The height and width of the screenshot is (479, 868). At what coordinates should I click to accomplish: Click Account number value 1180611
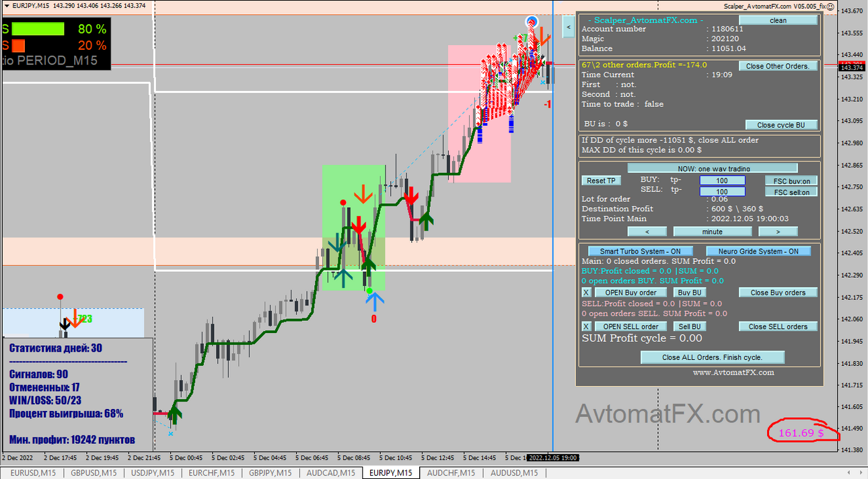click(x=727, y=29)
